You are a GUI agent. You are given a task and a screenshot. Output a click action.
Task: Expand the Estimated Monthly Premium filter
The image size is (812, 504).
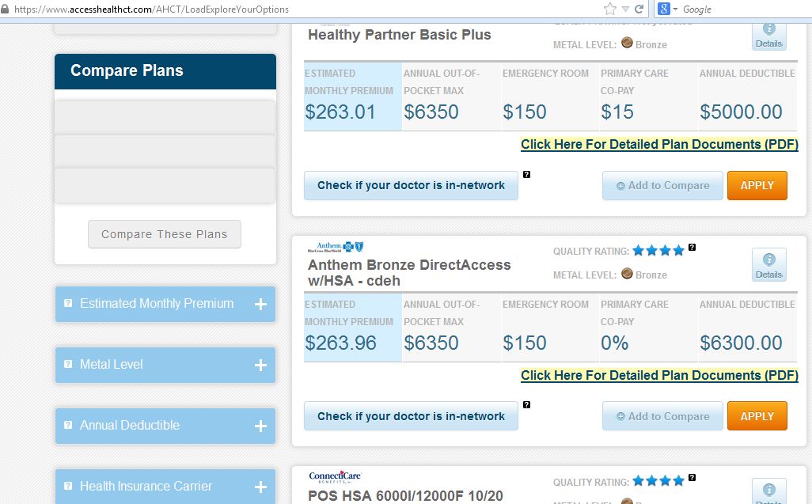[x=260, y=304]
